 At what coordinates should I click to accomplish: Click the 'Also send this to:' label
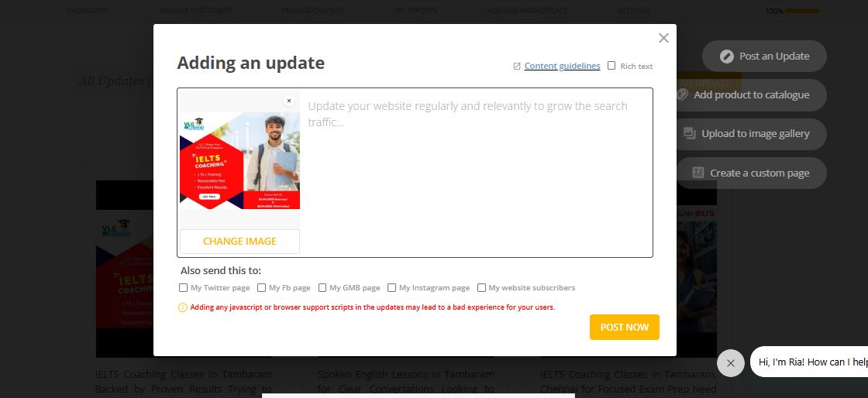click(221, 271)
